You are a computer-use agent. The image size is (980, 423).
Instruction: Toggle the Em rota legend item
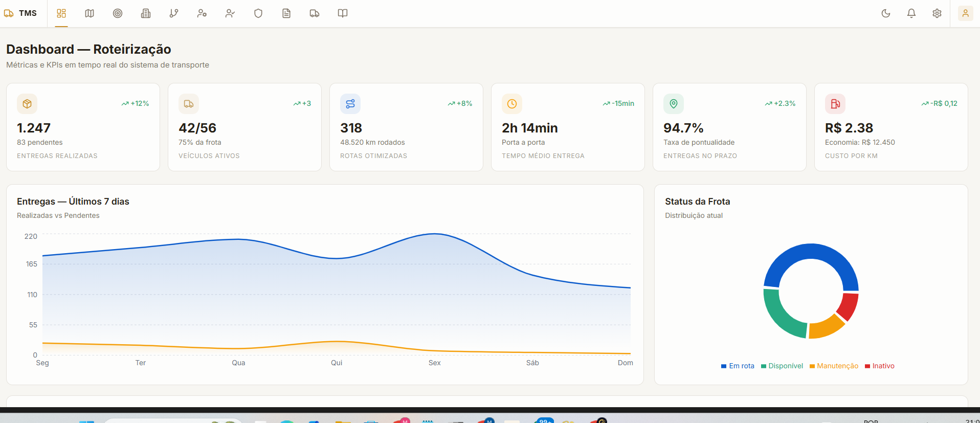click(x=738, y=366)
